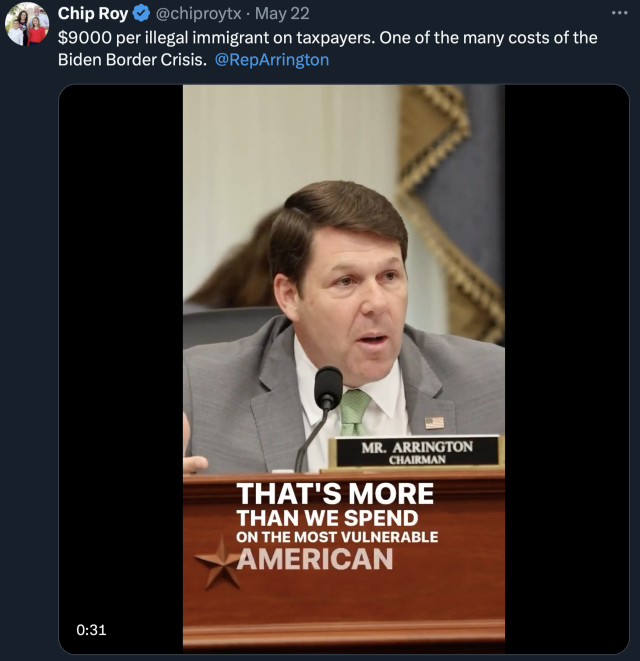
Task: Click Chip Roy's profile avatar
Action: pyautogui.click(x=27, y=25)
